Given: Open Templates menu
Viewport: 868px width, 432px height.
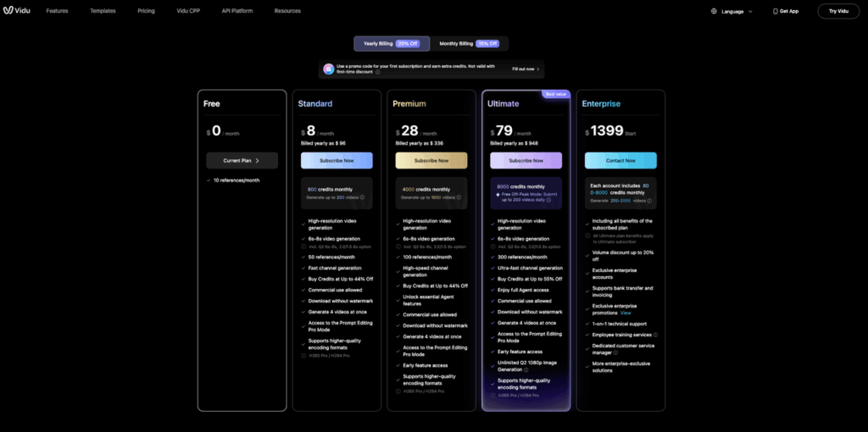Looking at the screenshot, I should [x=103, y=11].
